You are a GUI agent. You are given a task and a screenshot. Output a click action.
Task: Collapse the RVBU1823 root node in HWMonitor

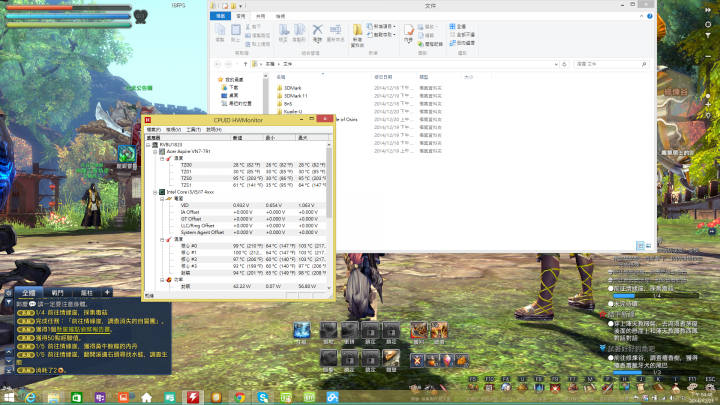148,145
